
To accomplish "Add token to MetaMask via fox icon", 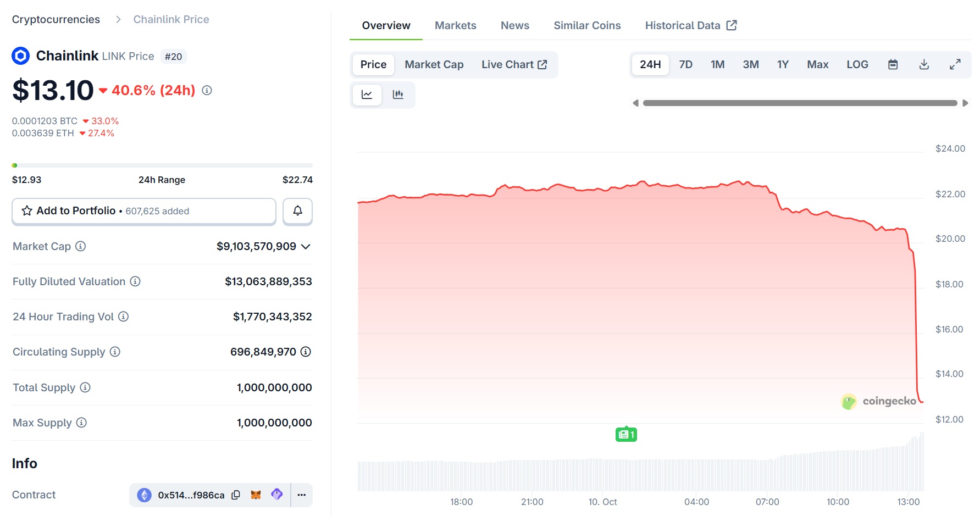I will click(x=256, y=495).
